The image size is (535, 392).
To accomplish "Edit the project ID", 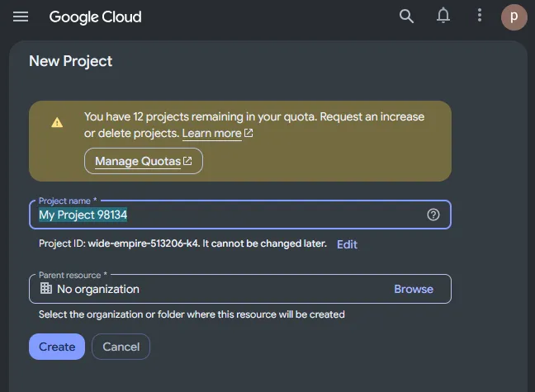I will click(x=347, y=244).
